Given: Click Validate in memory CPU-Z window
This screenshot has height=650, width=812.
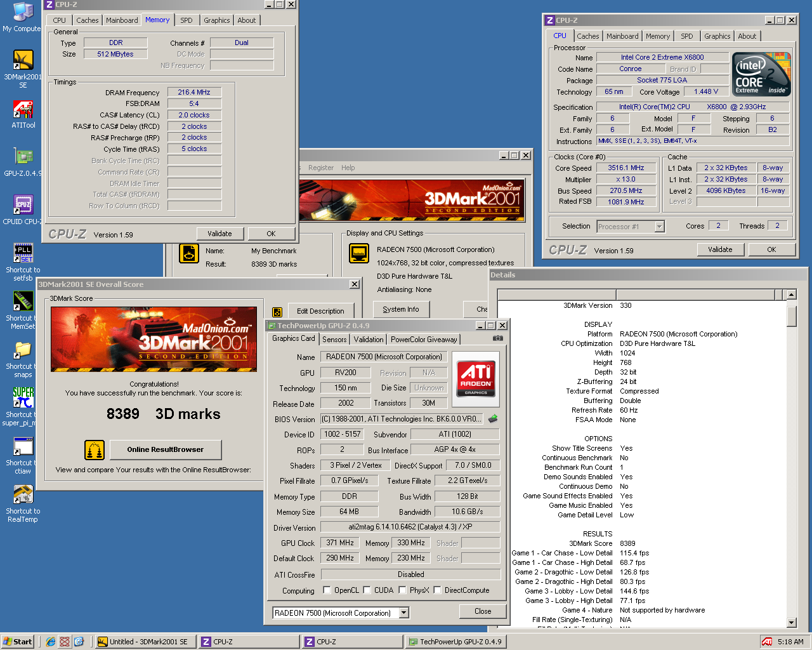Looking at the screenshot, I should pyautogui.click(x=219, y=234).
